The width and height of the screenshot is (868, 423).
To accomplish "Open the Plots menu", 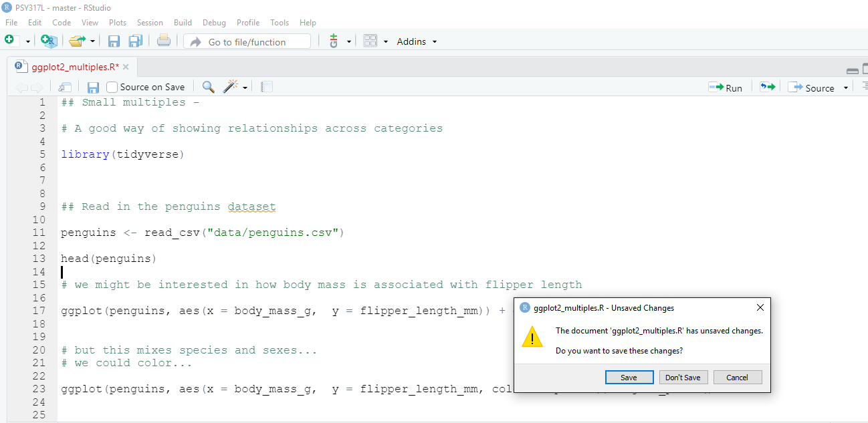I will tap(118, 23).
